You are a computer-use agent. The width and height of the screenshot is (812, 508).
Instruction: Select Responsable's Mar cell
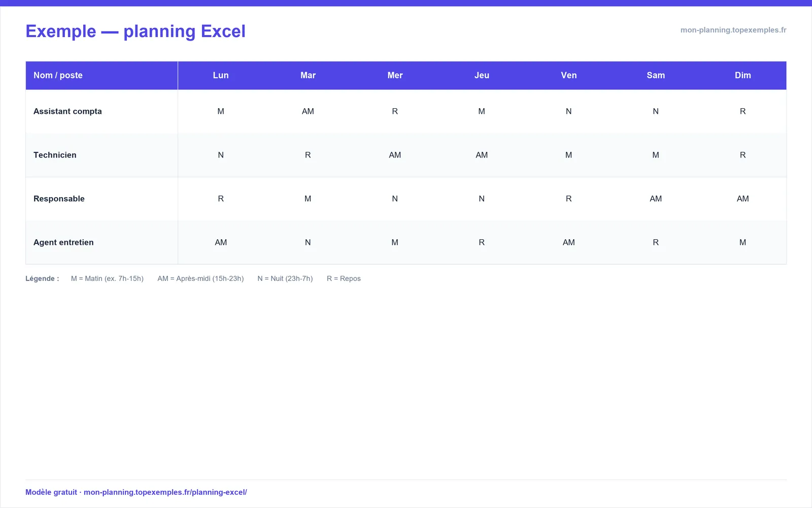pos(308,199)
